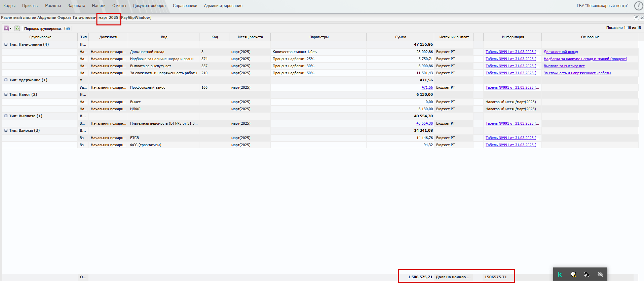Restore the PaySlipWindow with the restore icon

tap(636, 17)
